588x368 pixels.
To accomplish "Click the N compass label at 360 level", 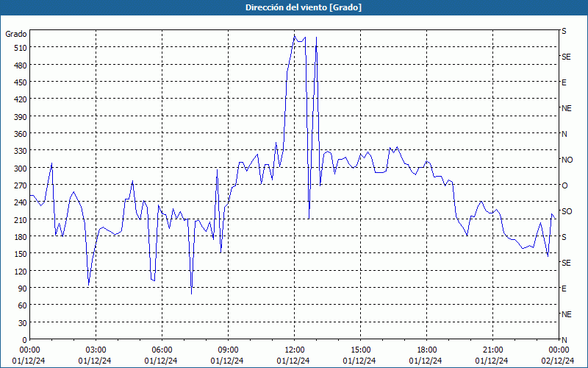I will [x=564, y=134].
